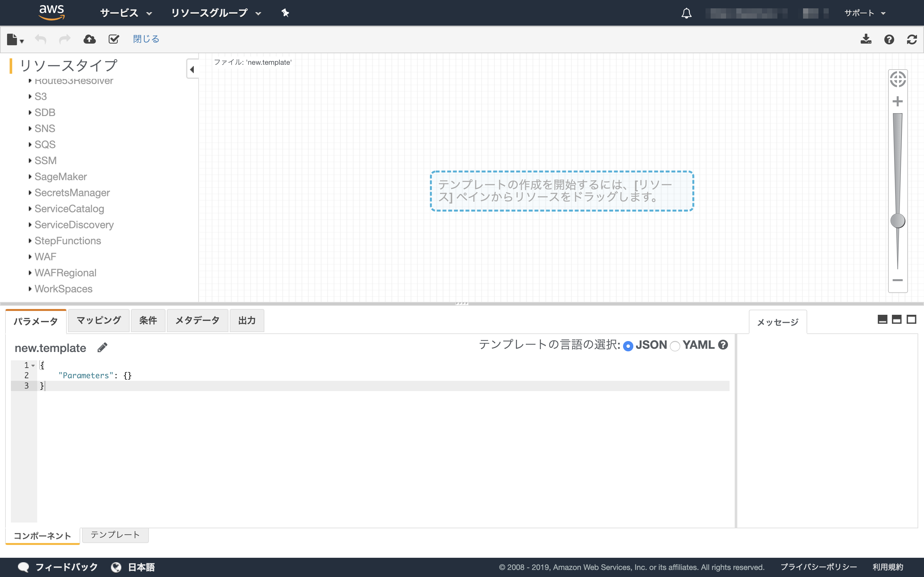Click the validate template checkmark icon
This screenshot has height=577, width=924.
pos(114,39)
